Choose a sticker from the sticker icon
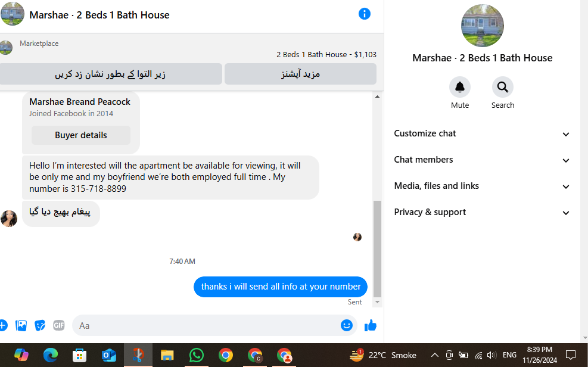Viewport: 588px width, 367px height. point(40,325)
